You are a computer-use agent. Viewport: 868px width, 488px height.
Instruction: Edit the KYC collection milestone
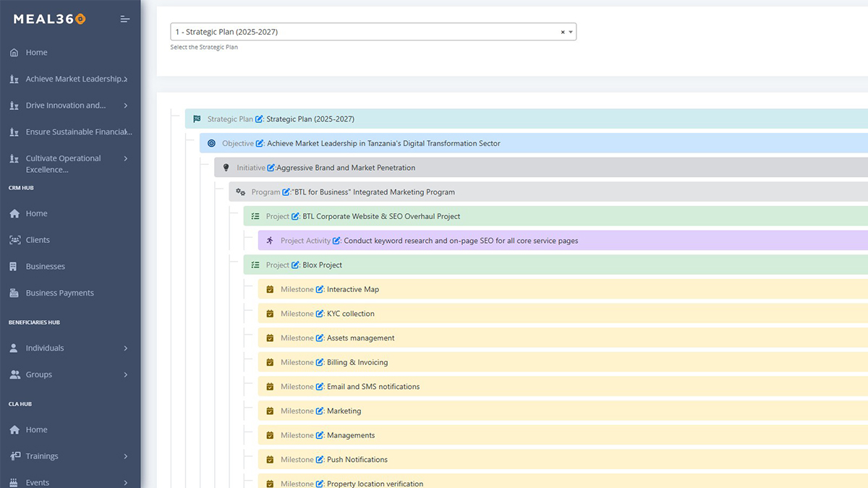320,314
